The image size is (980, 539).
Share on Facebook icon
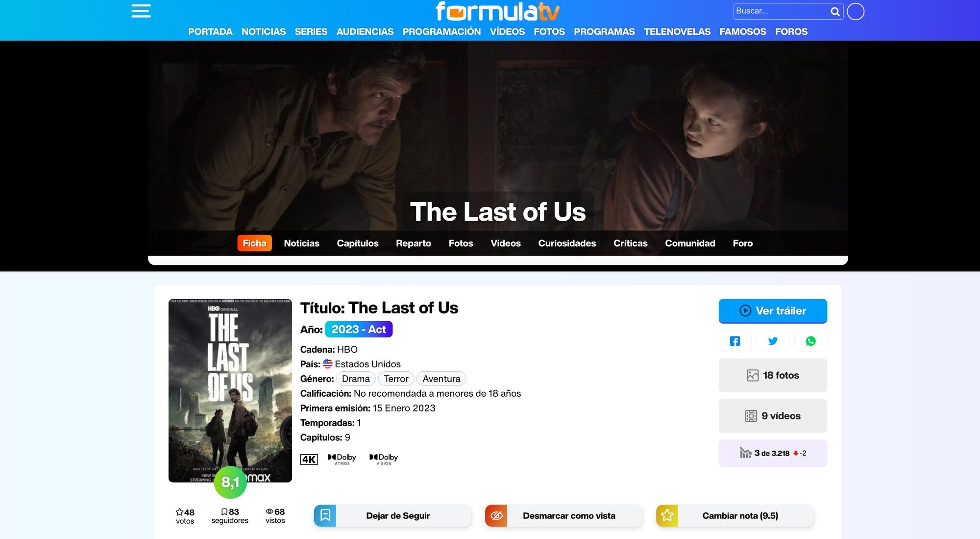click(x=735, y=341)
